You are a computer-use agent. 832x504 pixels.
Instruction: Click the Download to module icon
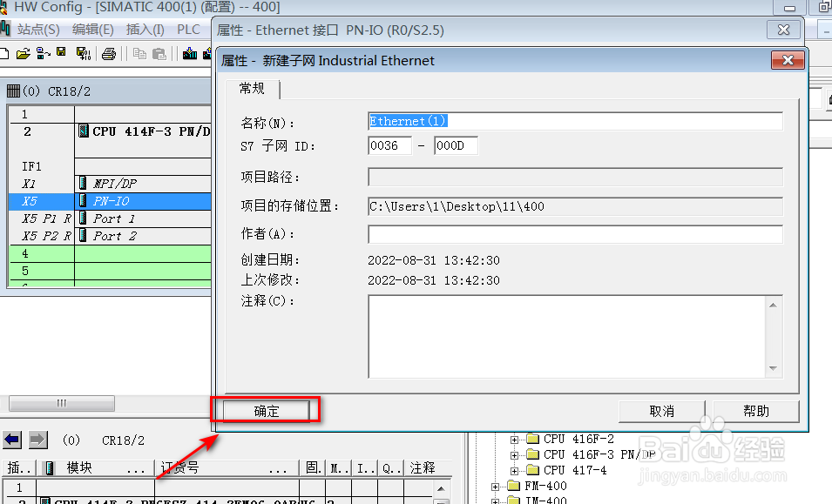coord(189,53)
